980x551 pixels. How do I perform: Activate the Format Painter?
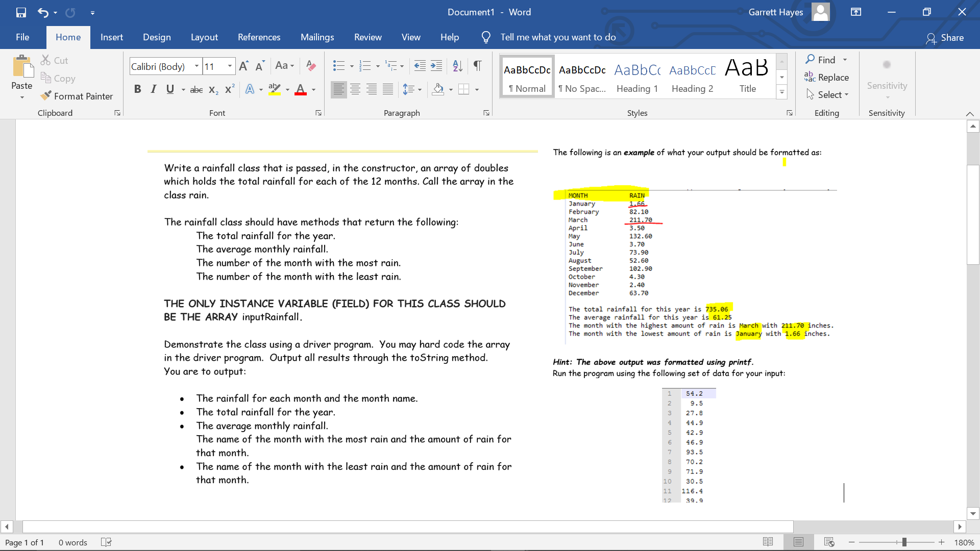tap(77, 96)
